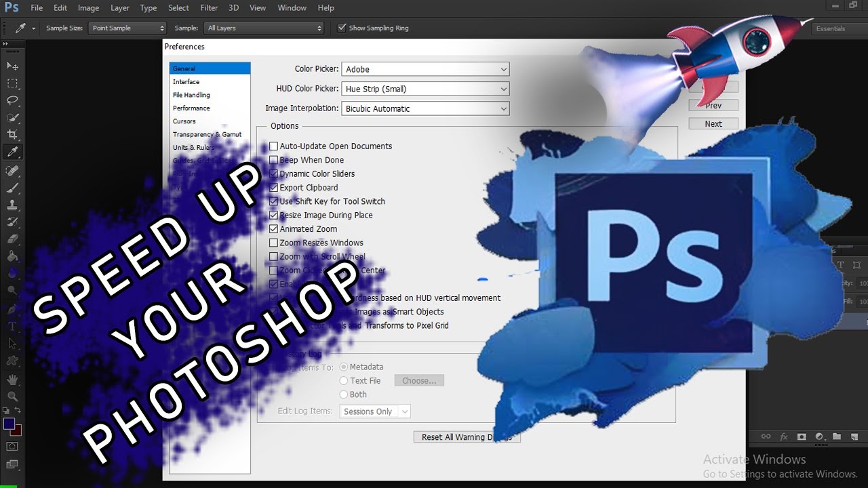The height and width of the screenshot is (488, 868).
Task: Select the Eyedropper tool in toolbox
Action: pos(12,152)
